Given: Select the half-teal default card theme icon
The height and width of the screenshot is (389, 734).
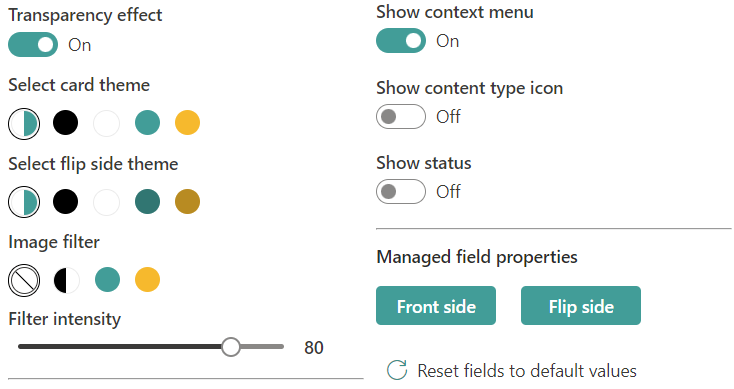Looking at the screenshot, I should 24,124.
